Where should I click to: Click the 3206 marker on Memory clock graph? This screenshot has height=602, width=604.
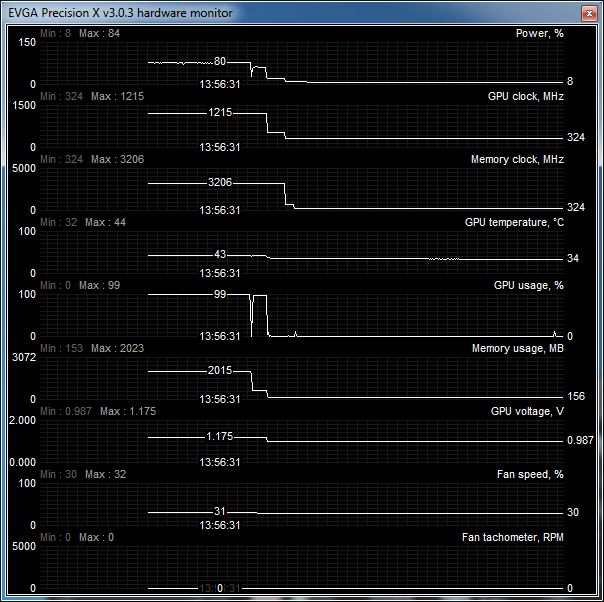pyautogui.click(x=220, y=183)
